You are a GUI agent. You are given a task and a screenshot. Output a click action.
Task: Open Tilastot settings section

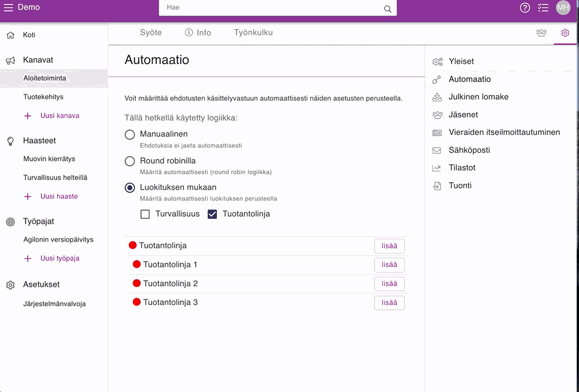pyautogui.click(x=462, y=168)
